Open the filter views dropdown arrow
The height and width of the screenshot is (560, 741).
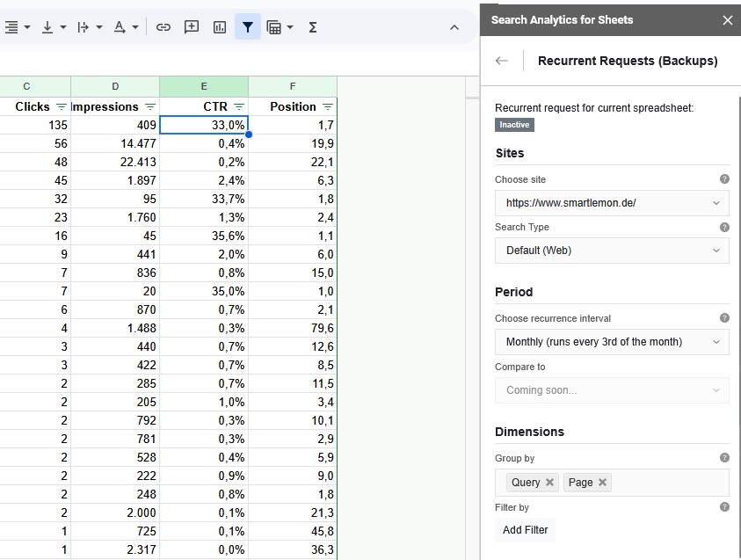click(x=290, y=27)
